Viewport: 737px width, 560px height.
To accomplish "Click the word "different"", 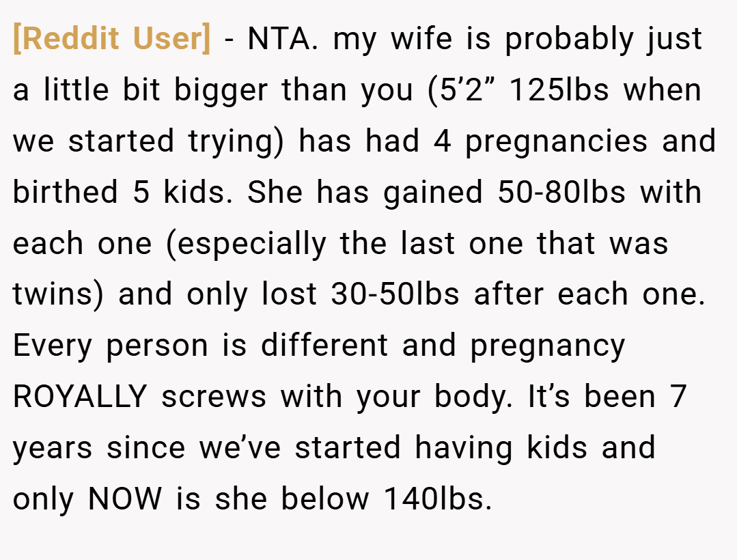I will [324, 346].
